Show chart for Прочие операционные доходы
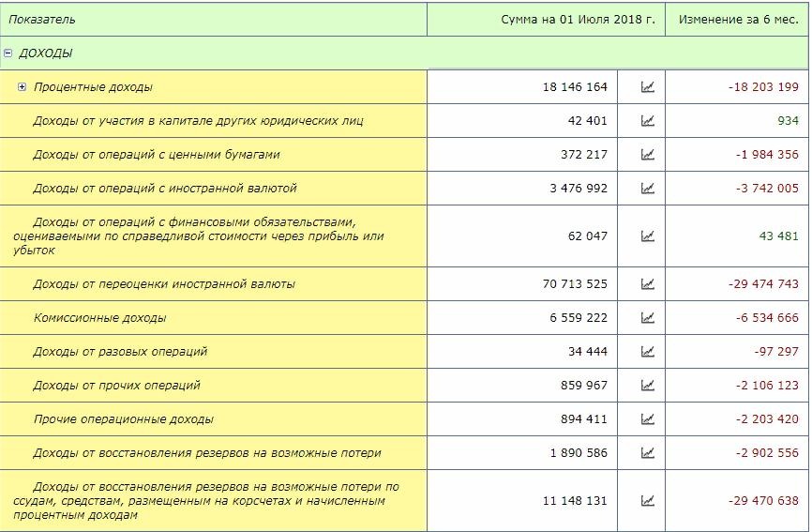The height and width of the screenshot is (532, 812). (647, 419)
